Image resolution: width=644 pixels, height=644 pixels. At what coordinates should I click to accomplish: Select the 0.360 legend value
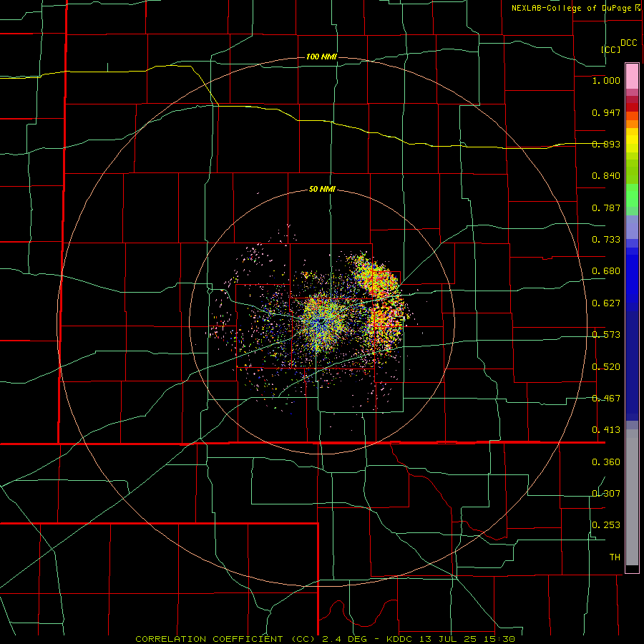[606, 462]
